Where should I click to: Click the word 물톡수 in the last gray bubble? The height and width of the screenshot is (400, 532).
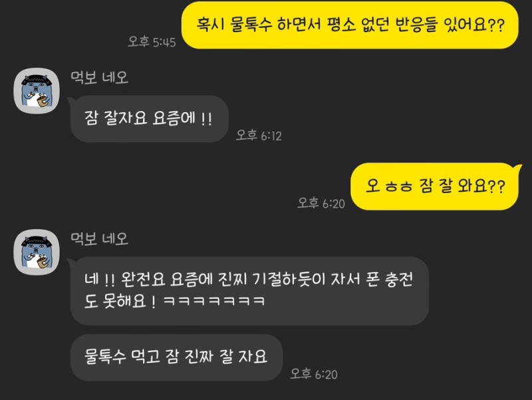(105, 357)
